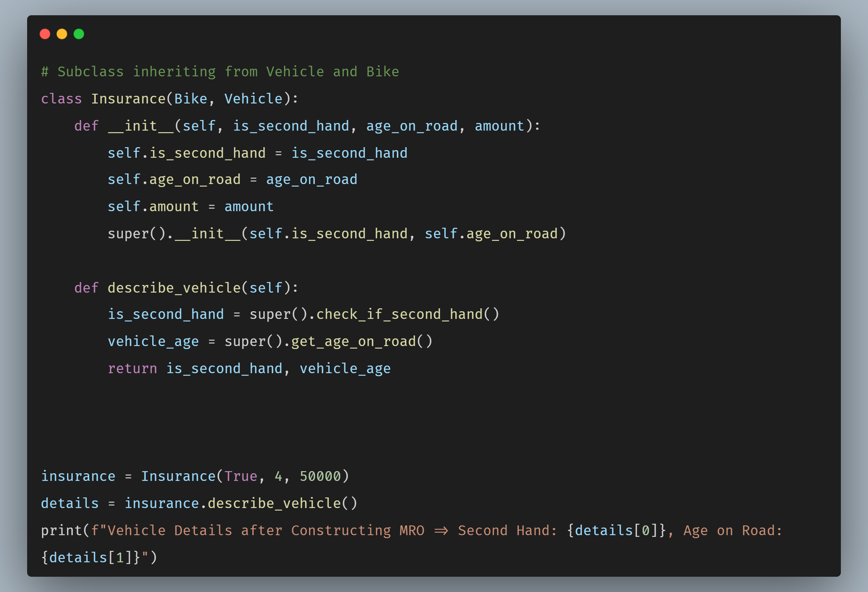This screenshot has height=592, width=868.
Task: Click the 'super().__init__' call
Action: [174, 234]
